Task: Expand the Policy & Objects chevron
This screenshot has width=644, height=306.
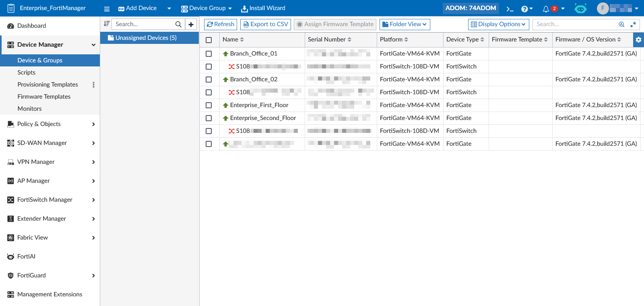Action: 93,124
